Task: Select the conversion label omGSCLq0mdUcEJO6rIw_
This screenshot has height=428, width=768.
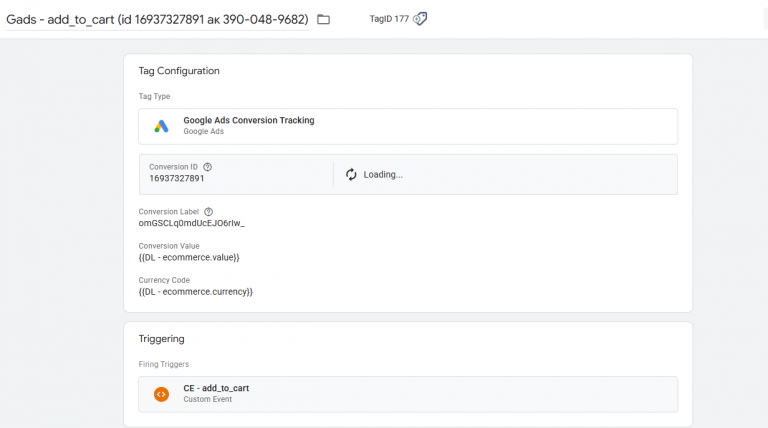Action: click(192, 223)
